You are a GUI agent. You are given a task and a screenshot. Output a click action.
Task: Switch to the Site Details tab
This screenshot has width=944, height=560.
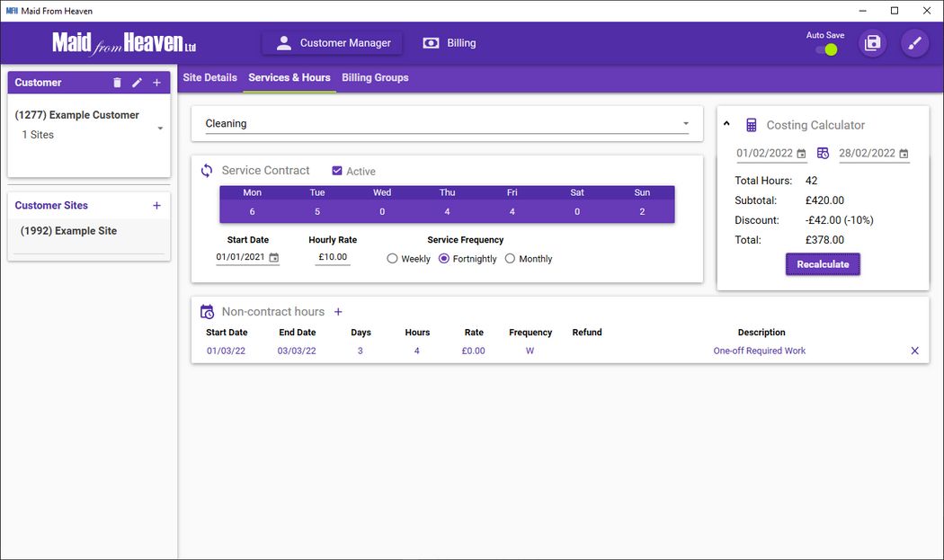pos(209,77)
